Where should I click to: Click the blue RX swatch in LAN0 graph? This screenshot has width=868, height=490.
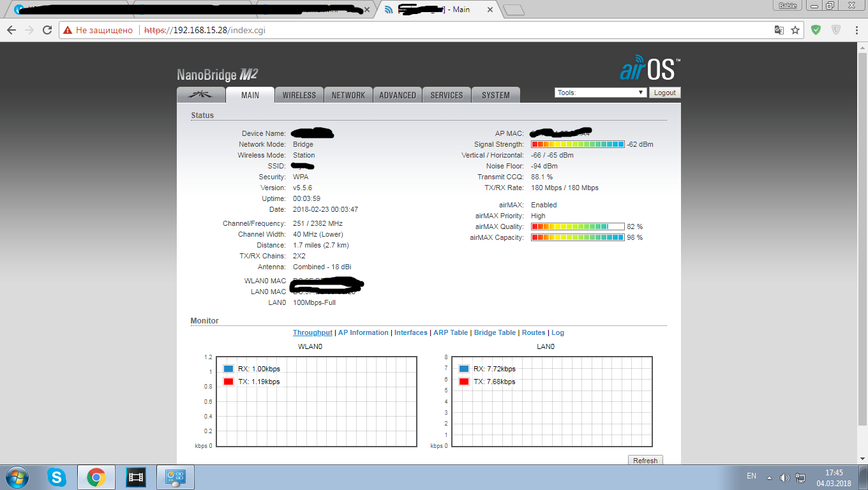coord(464,369)
